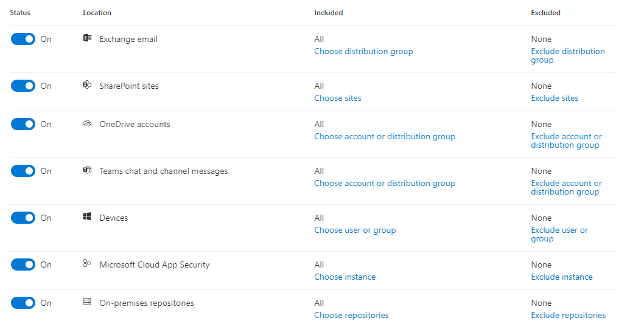Disable the Devices location toggle
The width and height of the screenshot is (644, 332).
[23, 218]
